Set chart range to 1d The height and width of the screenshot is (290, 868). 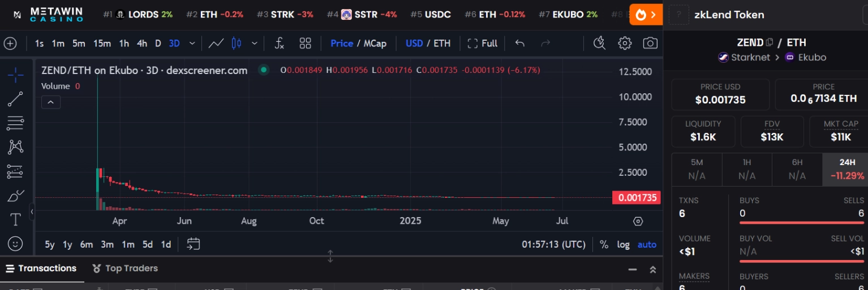coord(166,244)
